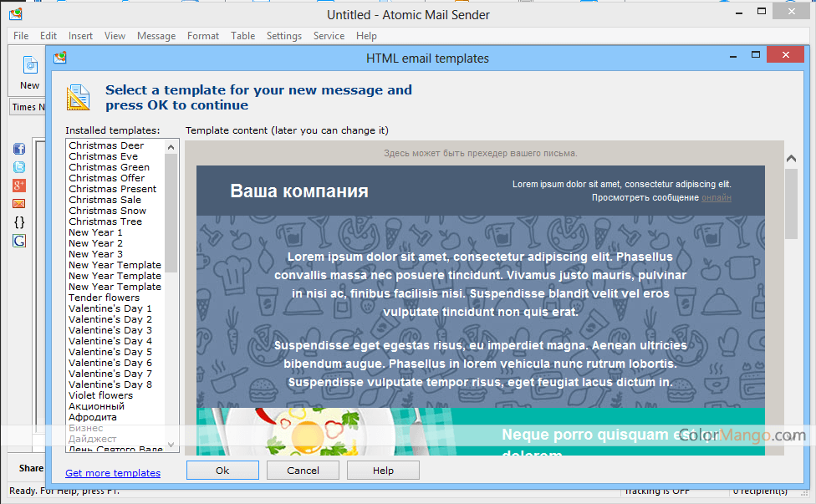Click the curly braces icon
Image resolution: width=816 pixels, height=504 pixels.
[19, 222]
